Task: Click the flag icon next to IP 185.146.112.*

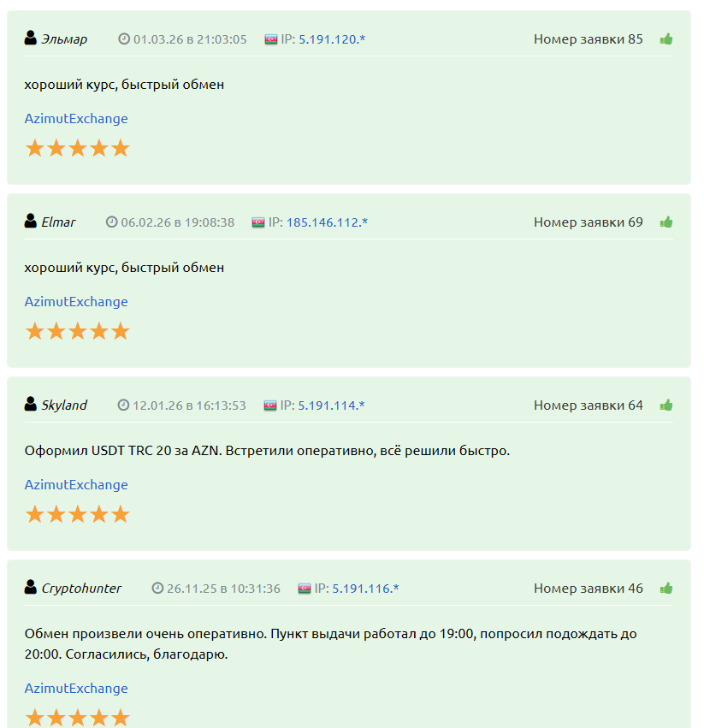Action: [x=258, y=222]
